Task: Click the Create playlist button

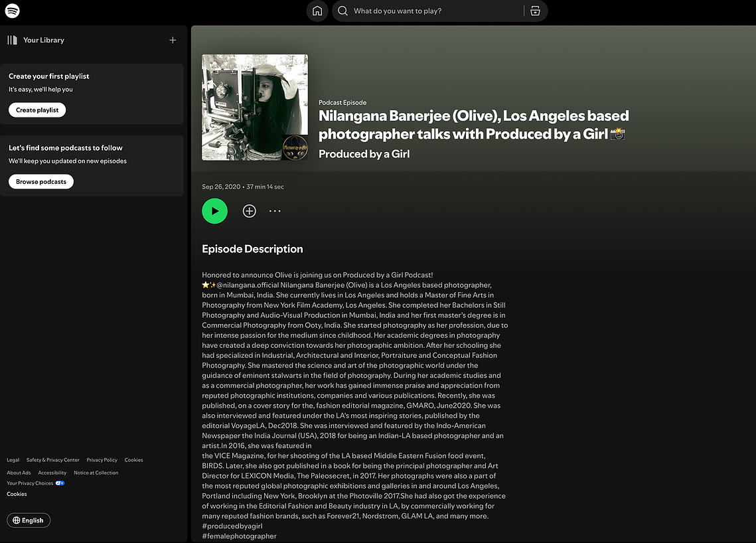Action: coord(37,110)
